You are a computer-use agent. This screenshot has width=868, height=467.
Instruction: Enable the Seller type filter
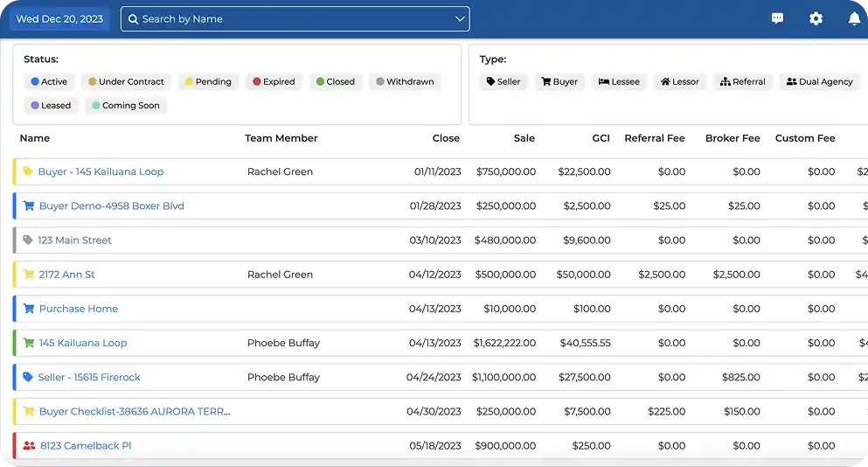click(x=503, y=81)
